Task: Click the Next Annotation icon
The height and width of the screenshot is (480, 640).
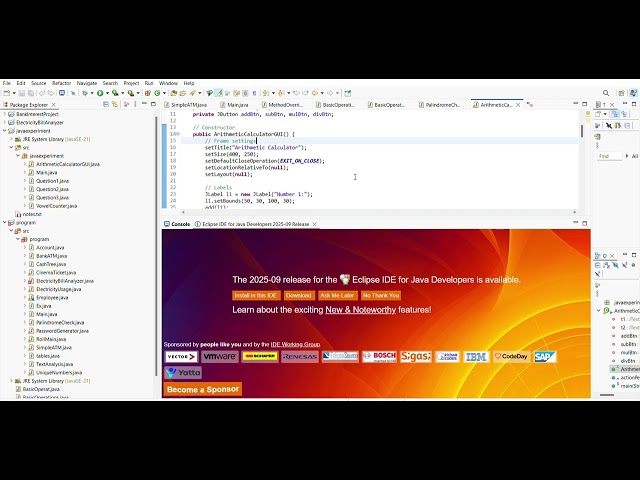Action: click(x=265, y=93)
